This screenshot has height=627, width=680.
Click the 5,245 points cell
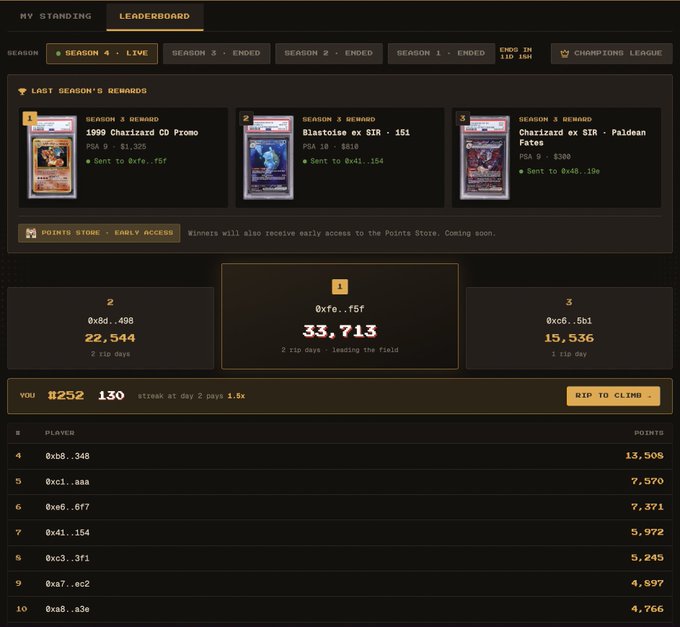click(x=647, y=558)
